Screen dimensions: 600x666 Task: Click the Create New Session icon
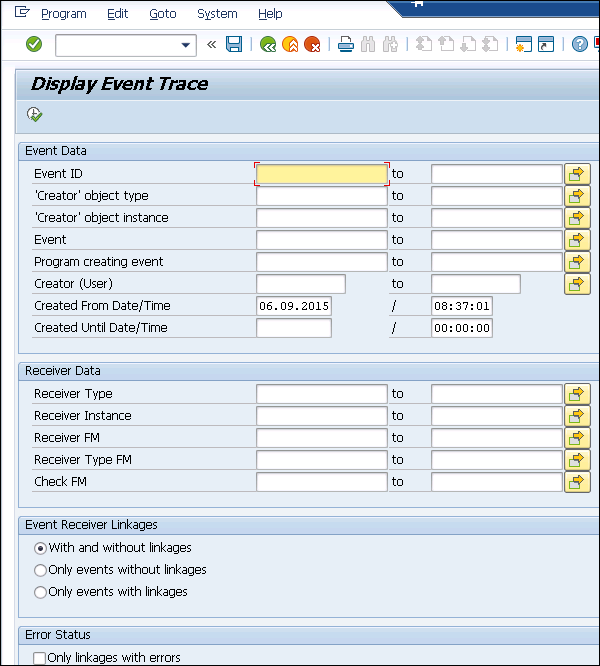click(x=524, y=44)
